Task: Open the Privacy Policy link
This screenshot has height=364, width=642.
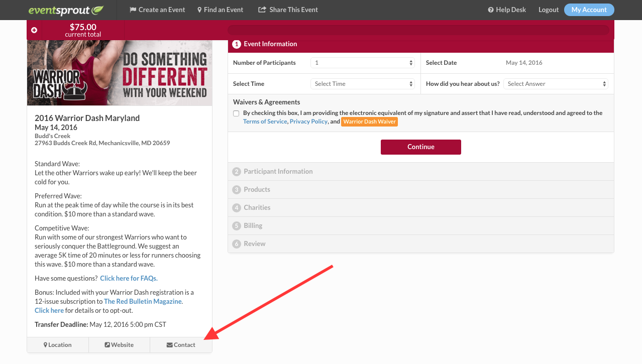Action: pyautogui.click(x=308, y=122)
